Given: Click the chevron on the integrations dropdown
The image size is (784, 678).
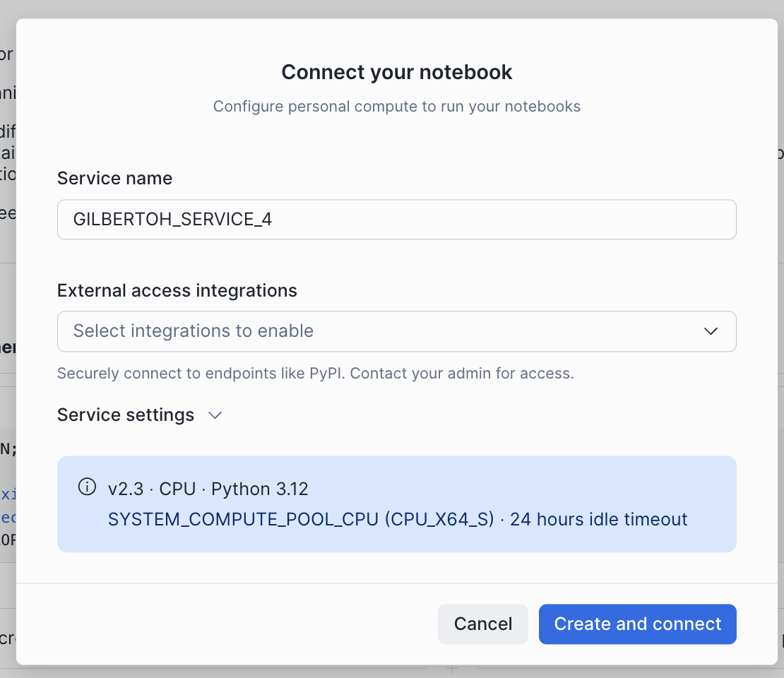Looking at the screenshot, I should point(711,331).
